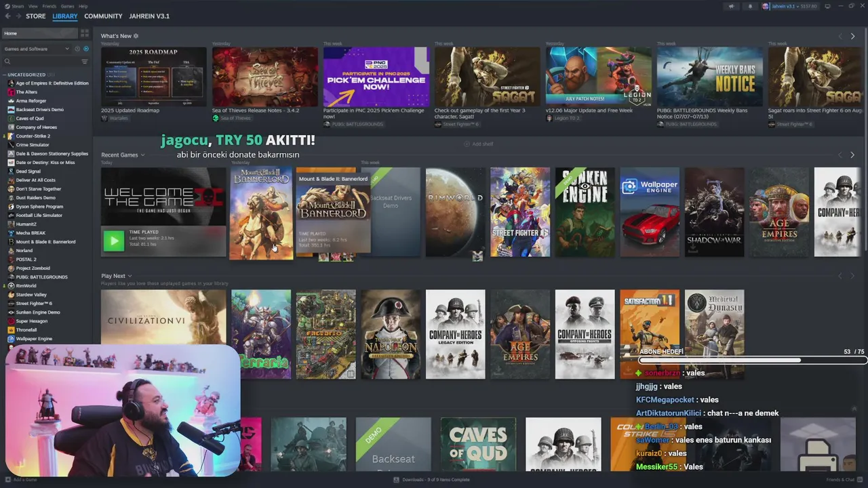
Task: Select Mount & Blade II: Bannerlord in sidebar
Action: click(x=47, y=242)
